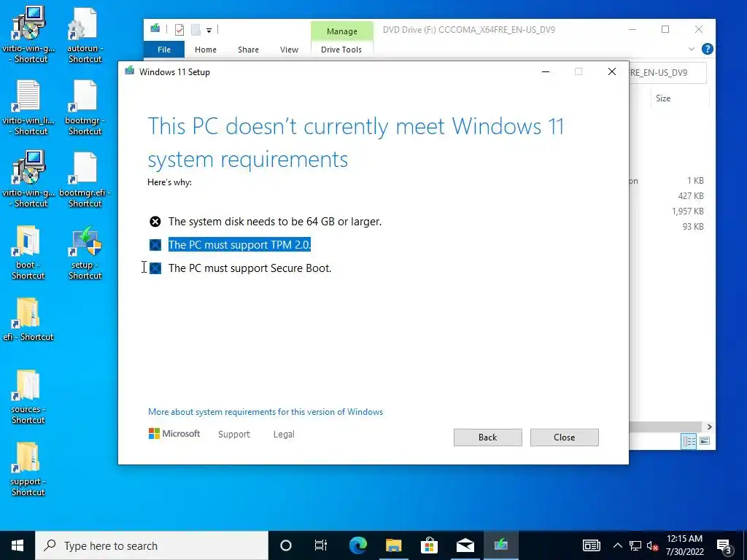
Task: Open Cortana circle on the taskbar
Action: pyautogui.click(x=286, y=545)
